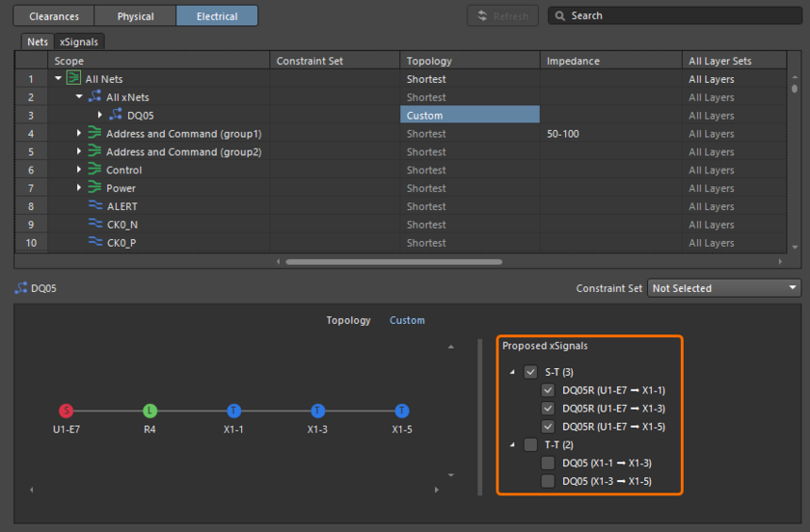
Task: Click table horizontal scroll-right arrow
Action: point(780,262)
